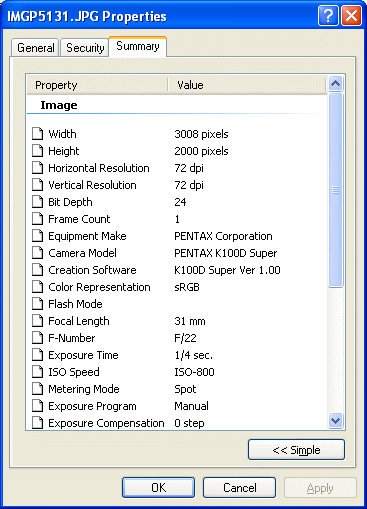The height and width of the screenshot is (509, 367).
Task: Click the 'ISO Speed' property label
Action: coord(74,372)
